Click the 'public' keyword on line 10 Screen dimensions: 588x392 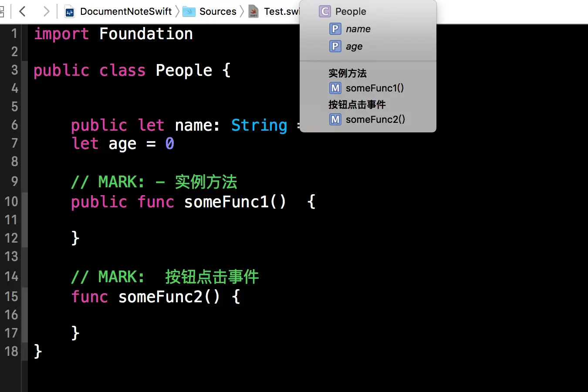pos(99,202)
